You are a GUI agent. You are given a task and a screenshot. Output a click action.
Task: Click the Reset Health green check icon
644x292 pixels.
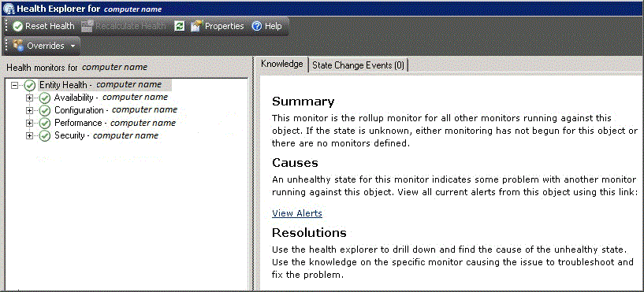click(17, 26)
